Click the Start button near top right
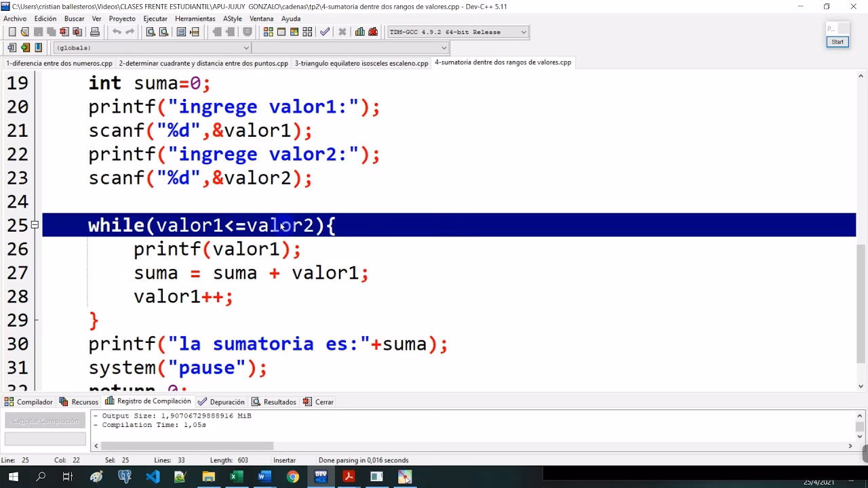This screenshot has height=488, width=868. point(837,41)
